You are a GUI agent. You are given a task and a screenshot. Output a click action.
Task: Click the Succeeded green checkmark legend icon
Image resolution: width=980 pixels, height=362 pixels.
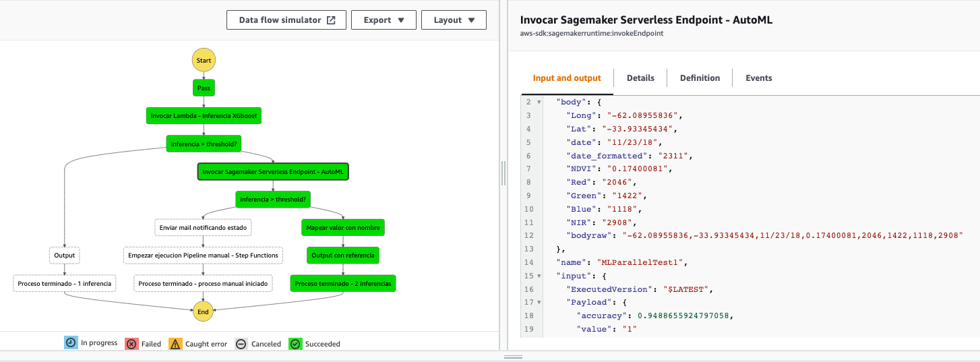pos(295,344)
